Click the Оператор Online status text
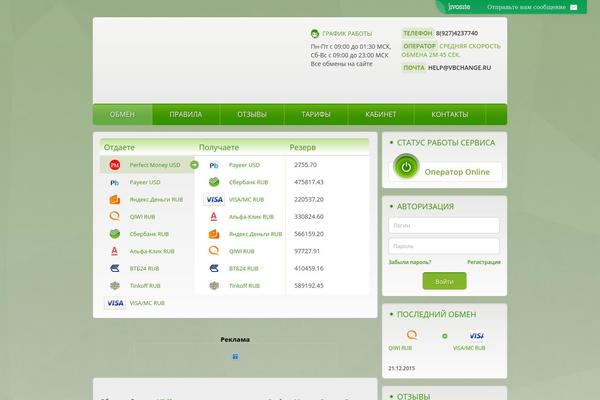The height and width of the screenshot is (400, 600). 457,172
